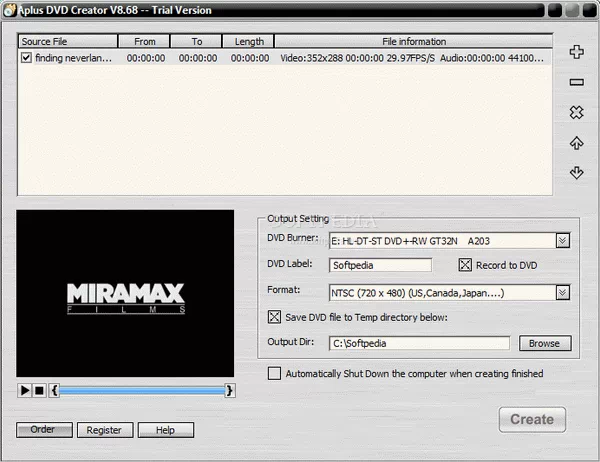Click the Browse button
This screenshot has height=462, width=600.
[545, 343]
